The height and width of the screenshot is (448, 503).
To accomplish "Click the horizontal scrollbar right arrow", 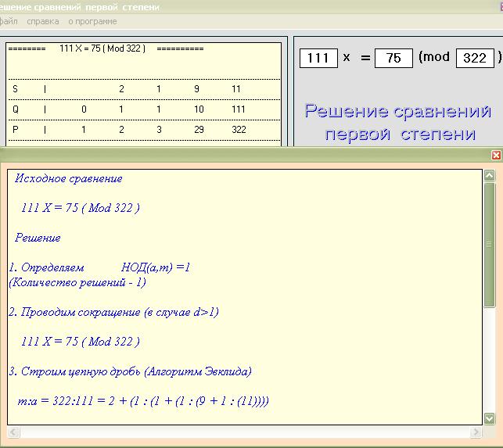I will click(476, 432).
